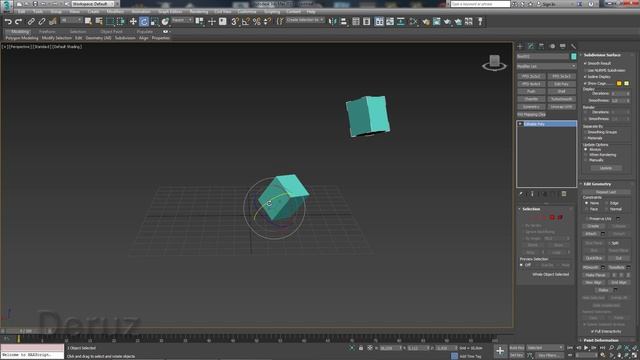
Task: Activate the Select and Move tool
Action: click(133, 21)
